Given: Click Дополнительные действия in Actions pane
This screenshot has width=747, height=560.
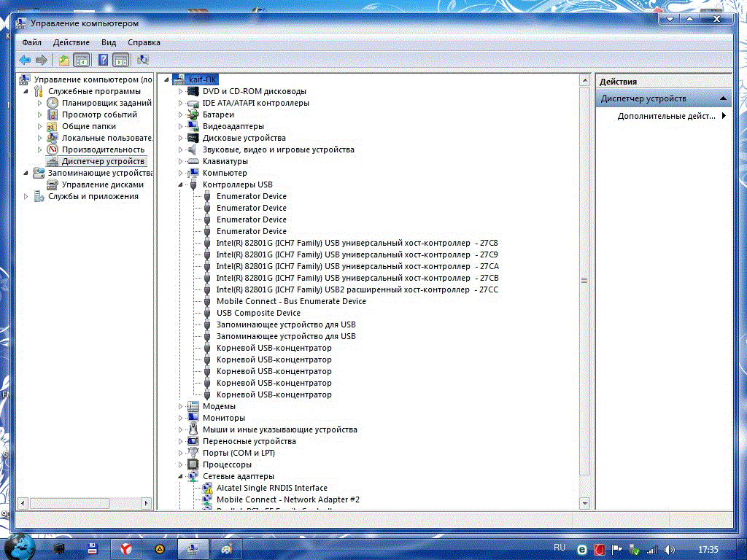Looking at the screenshot, I should click(666, 116).
